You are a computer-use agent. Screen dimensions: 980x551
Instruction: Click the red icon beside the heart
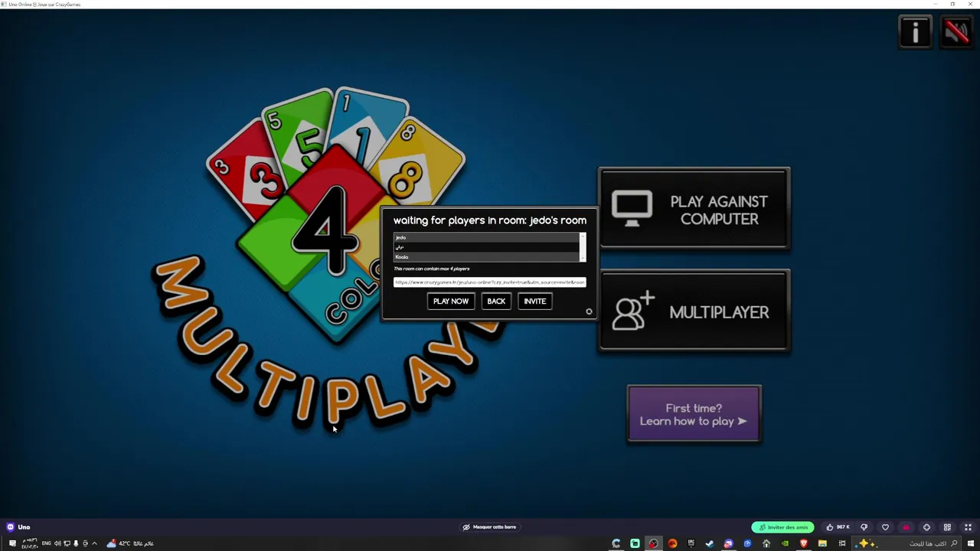[906, 527]
